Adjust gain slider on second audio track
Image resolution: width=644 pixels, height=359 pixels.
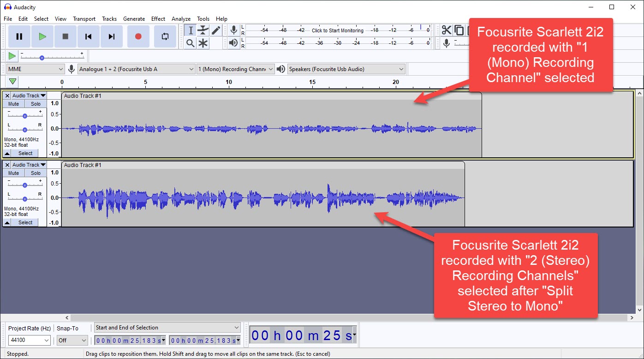point(25,185)
